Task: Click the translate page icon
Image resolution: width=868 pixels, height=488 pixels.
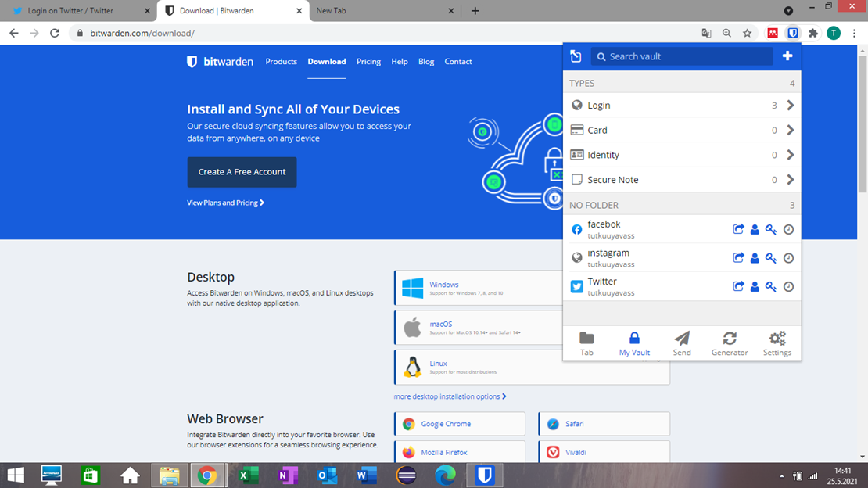Action: (x=706, y=33)
